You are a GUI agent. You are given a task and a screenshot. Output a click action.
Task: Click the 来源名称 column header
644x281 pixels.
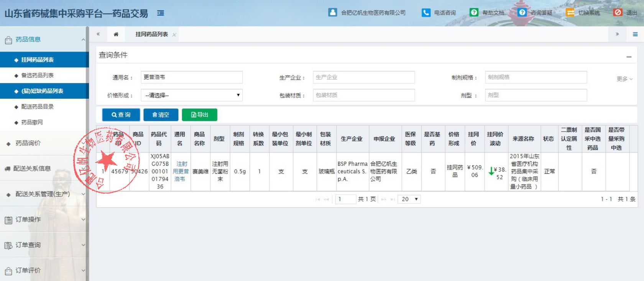point(523,139)
